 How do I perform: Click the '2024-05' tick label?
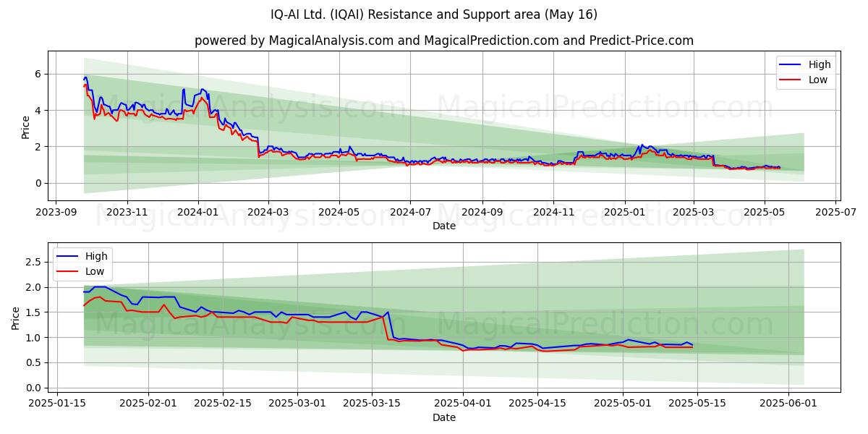(x=339, y=213)
